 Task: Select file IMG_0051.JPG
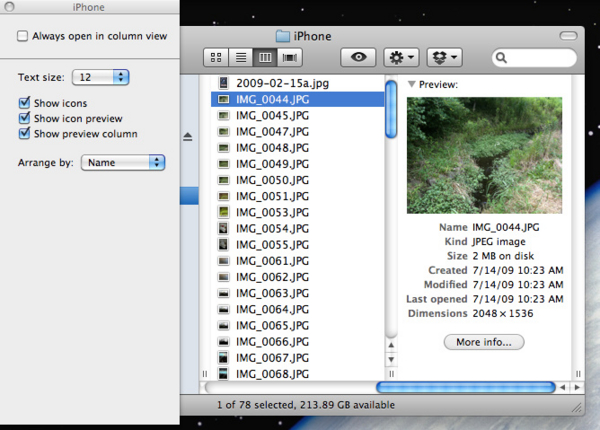tap(297, 196)
